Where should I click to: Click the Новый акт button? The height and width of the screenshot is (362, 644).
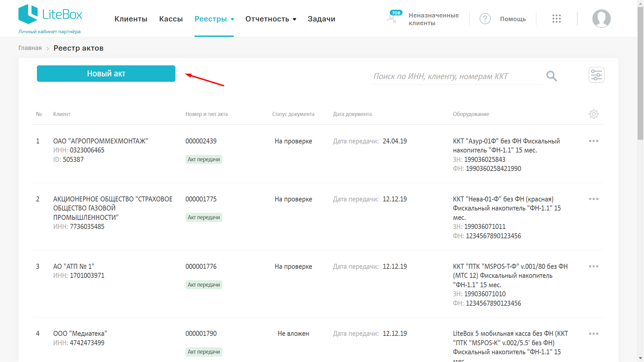tap(106, 73)
